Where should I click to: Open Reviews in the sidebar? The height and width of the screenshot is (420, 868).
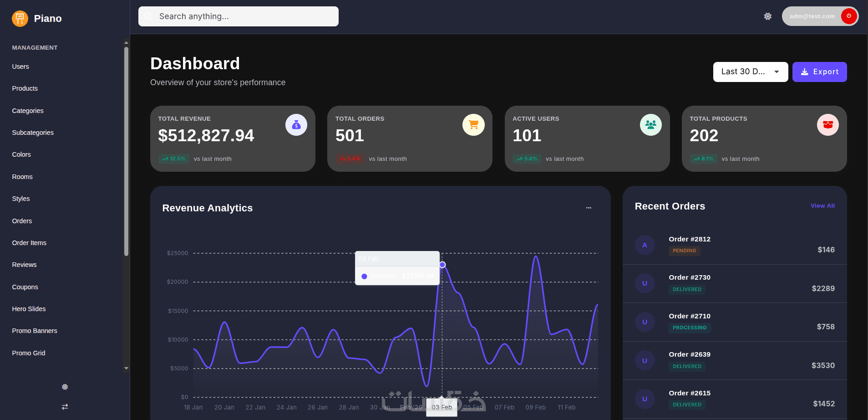[x=24, y=265]
